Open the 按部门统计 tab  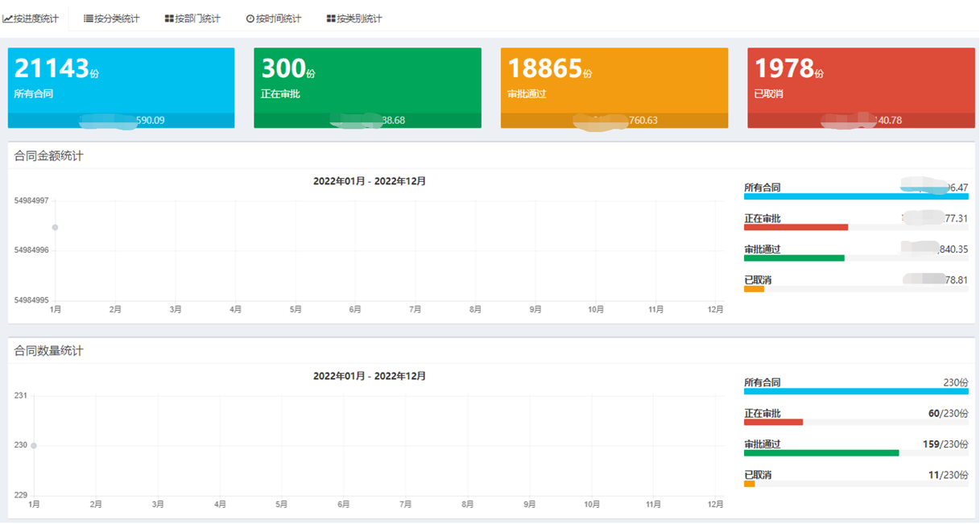[x=196, y=19]
